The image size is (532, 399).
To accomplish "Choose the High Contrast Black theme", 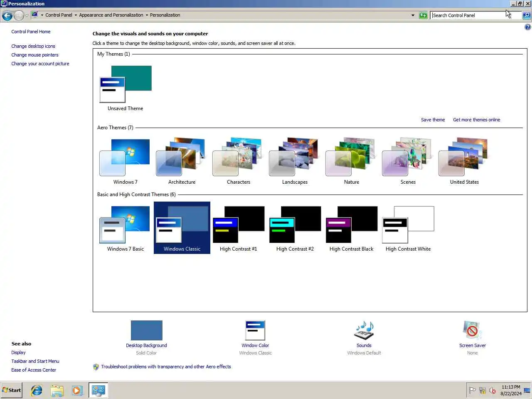I will (x=352, y=228).
